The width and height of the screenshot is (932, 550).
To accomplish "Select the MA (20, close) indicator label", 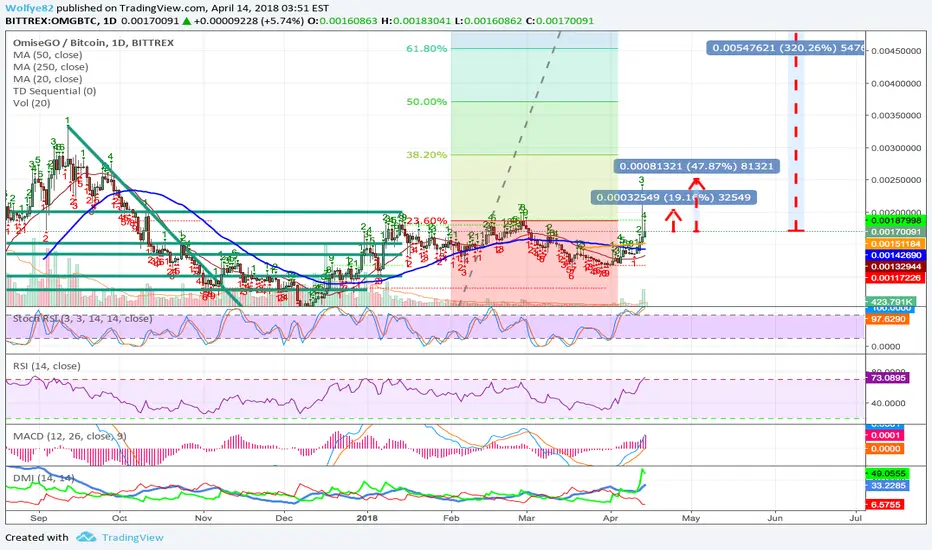I will pyautogui.click(x=48, y=78).
